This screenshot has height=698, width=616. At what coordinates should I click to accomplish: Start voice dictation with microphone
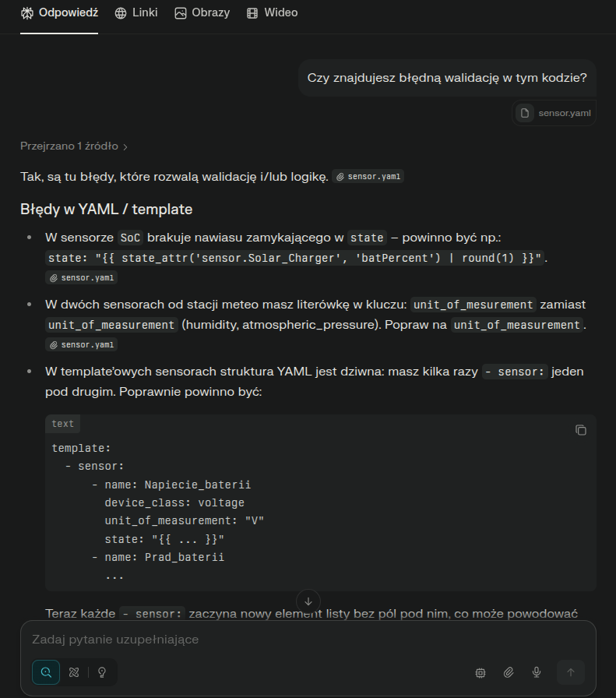coord(537,672)
